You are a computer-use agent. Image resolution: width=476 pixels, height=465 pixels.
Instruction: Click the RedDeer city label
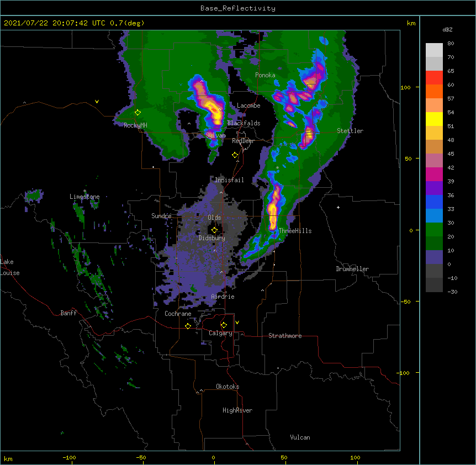[x=243, y=141]
